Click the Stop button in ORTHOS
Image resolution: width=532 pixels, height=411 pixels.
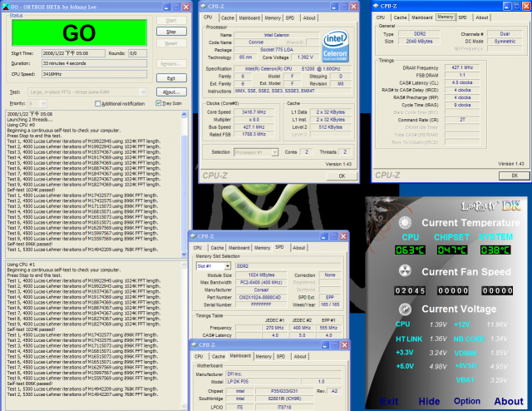171,32
